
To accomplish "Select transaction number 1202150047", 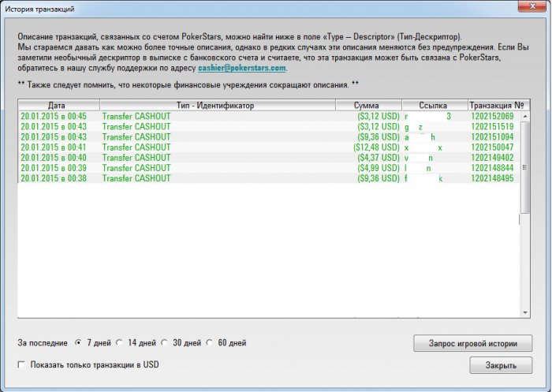I will point(492,147).
